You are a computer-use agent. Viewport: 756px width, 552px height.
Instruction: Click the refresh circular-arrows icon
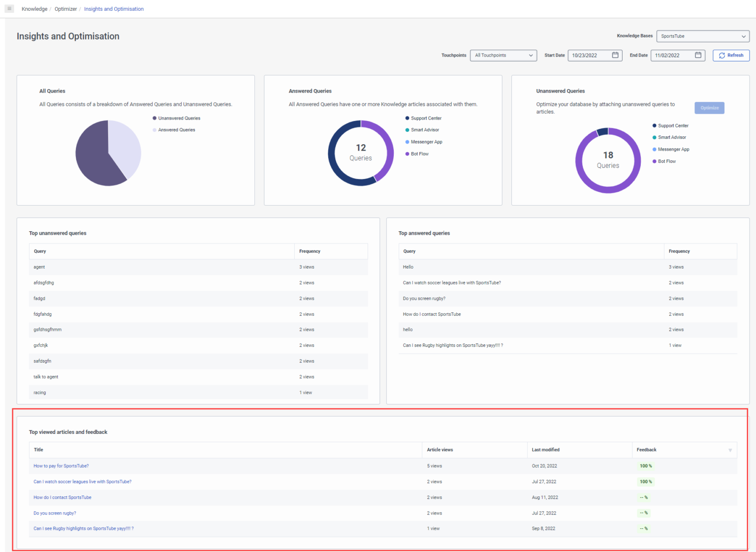(721, 55)
